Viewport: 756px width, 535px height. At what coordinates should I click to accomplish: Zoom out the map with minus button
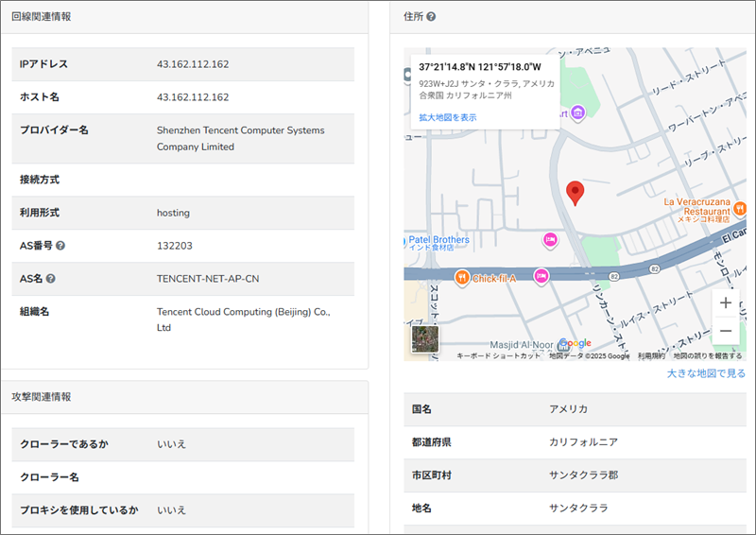click(x=726, y=331)
